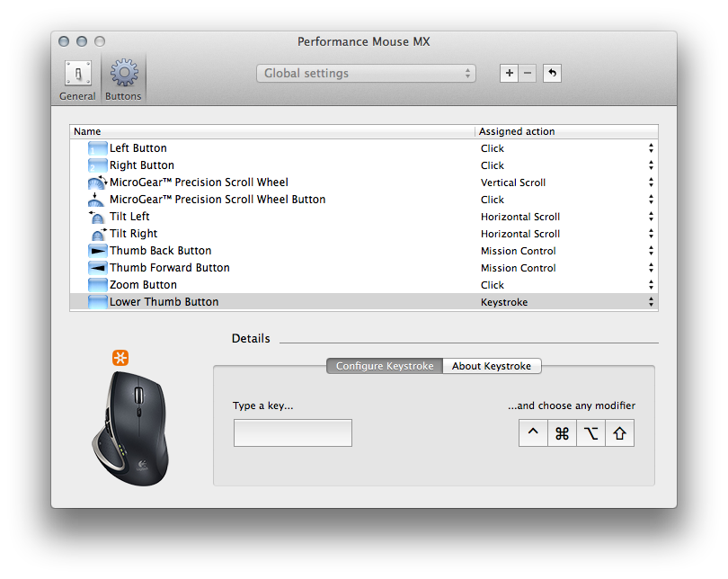Click the Tilt Left icon
This screenshot has height=579, width=728.
pos(96,217)
